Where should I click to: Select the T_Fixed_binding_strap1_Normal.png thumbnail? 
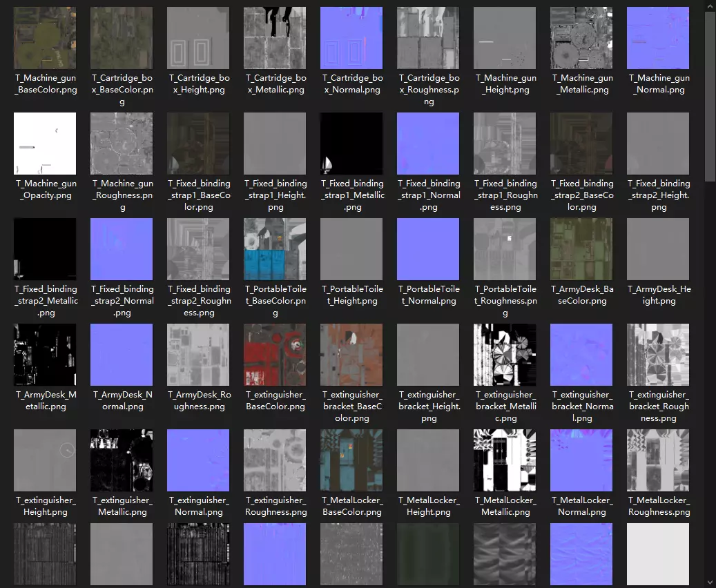pyautogui.click(x=428, y=144)
